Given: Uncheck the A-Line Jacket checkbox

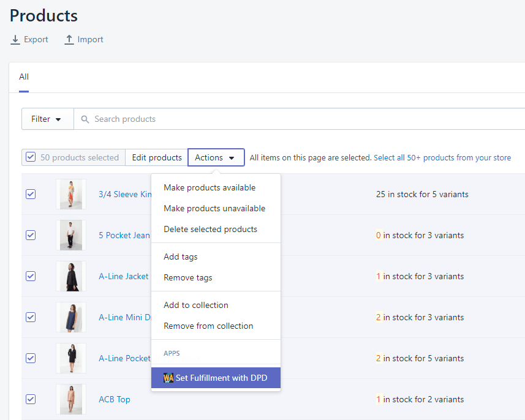Looking at the screenshot, I should coord(31,276).
